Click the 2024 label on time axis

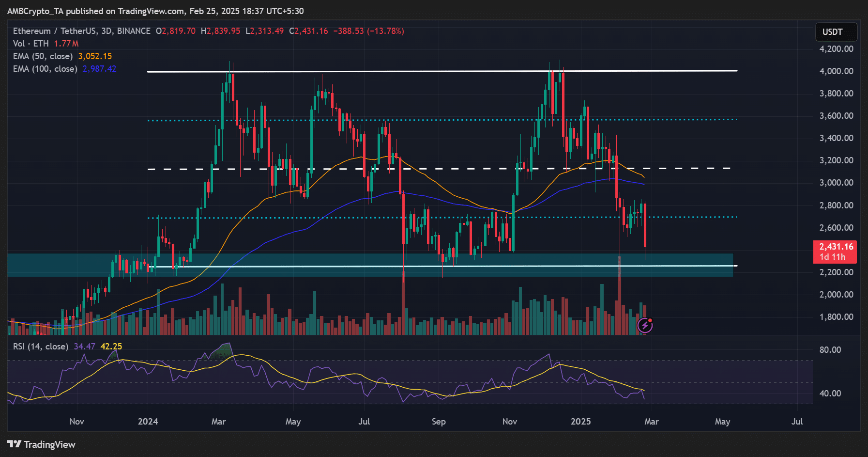pos(148,422)
